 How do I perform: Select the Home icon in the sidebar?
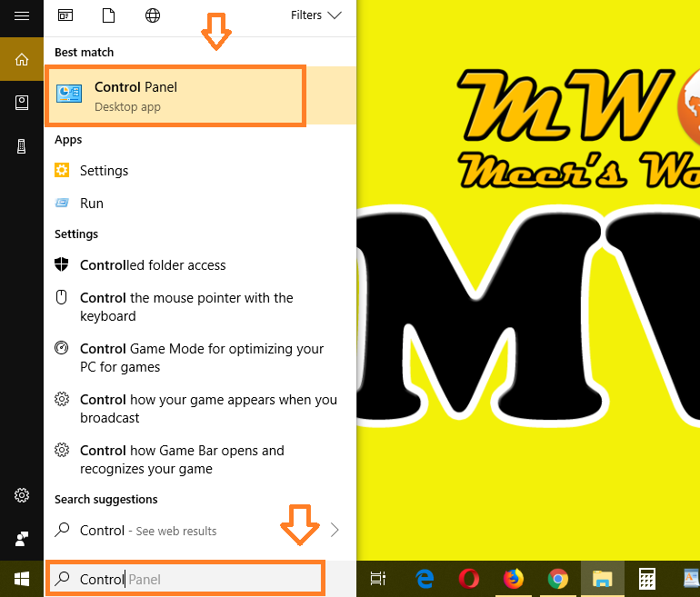tap(22, 59)
